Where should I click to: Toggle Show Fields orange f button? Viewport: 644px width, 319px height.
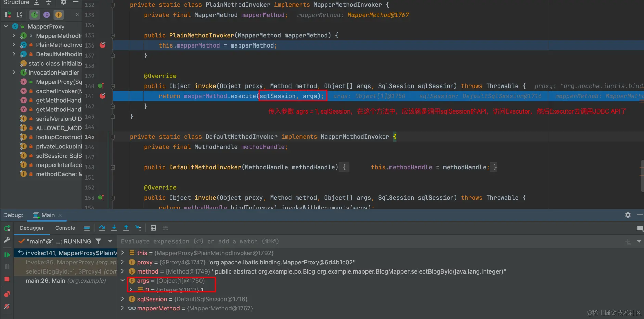pyautogui.click(x=59, y=15)
